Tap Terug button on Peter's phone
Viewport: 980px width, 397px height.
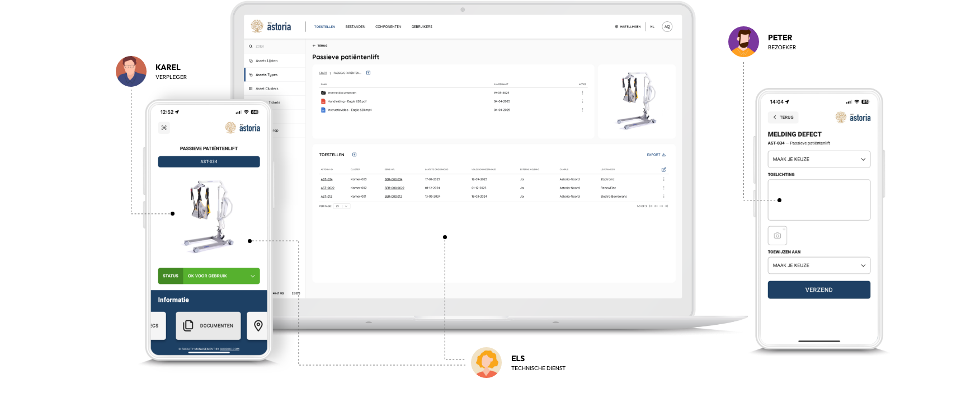(783, 117)
